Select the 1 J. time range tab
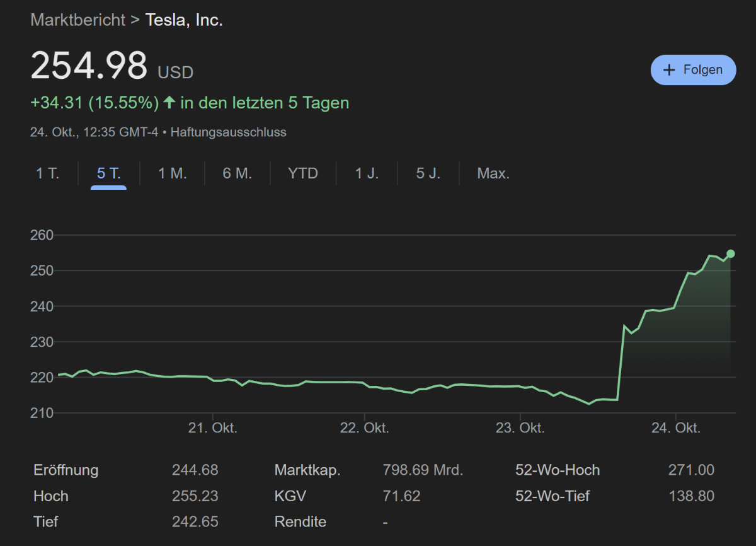 367,173
